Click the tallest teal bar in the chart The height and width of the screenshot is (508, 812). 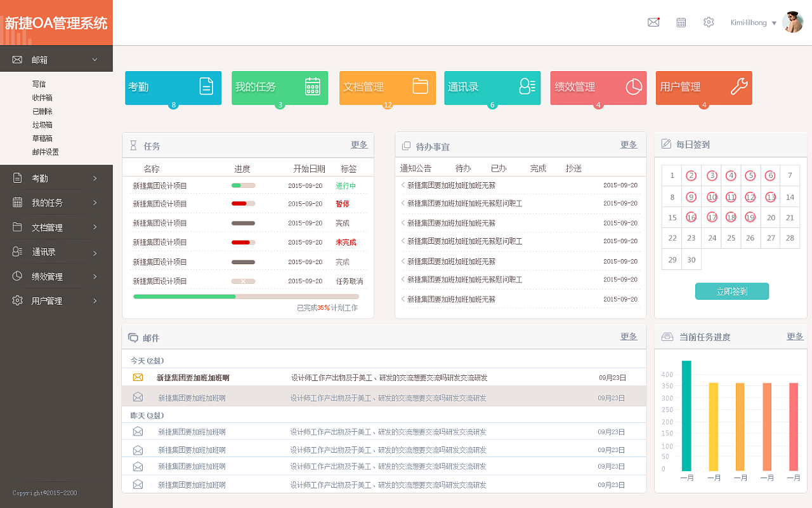pos(686,416)
